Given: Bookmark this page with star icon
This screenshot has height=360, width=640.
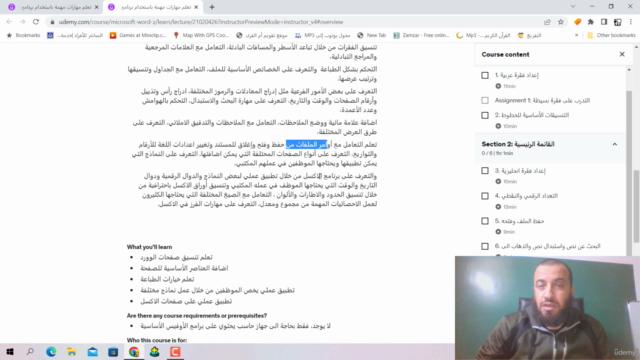Looking at the screenshot, I should (561, 22).
